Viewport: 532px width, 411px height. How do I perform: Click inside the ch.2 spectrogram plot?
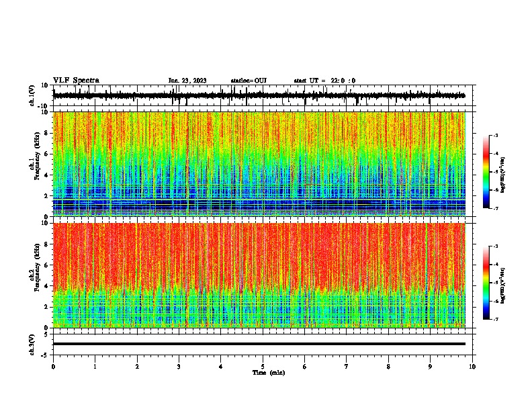click(259, 275)
